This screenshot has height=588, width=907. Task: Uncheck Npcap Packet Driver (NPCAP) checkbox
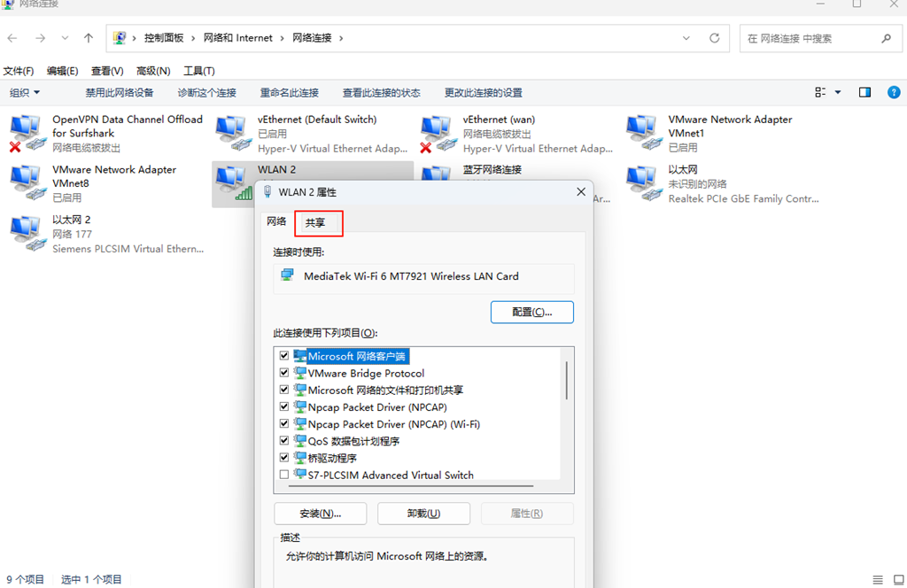284,406
